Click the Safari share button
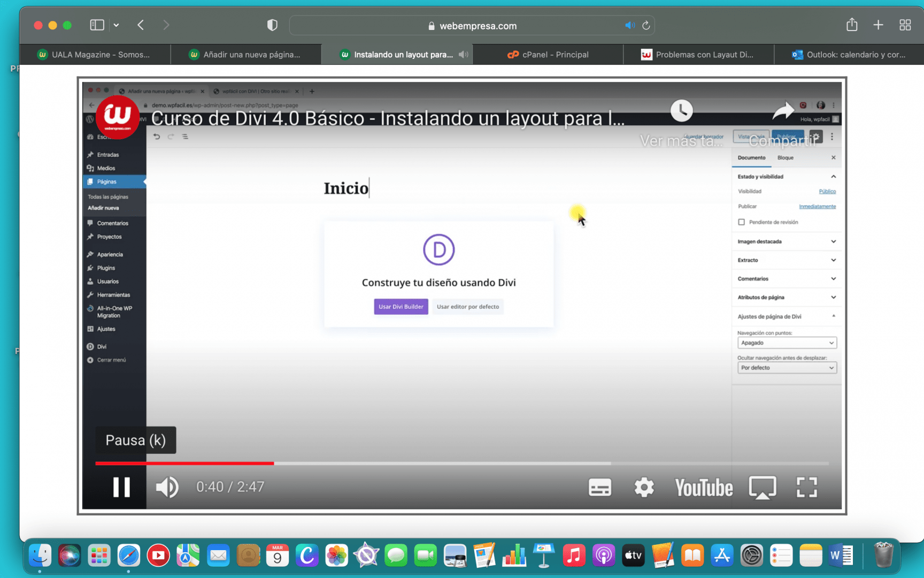Viewport: 924px width, 578px height. point(852,25)
